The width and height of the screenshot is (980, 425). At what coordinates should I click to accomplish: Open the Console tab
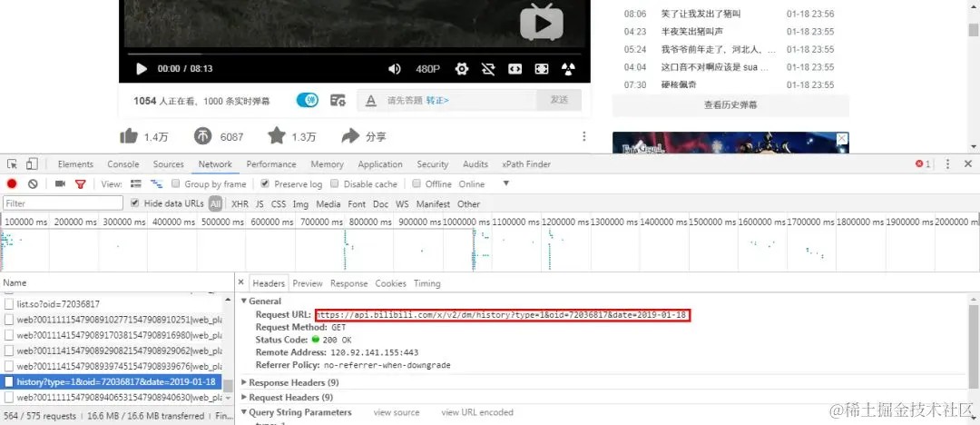pos(123,164)
